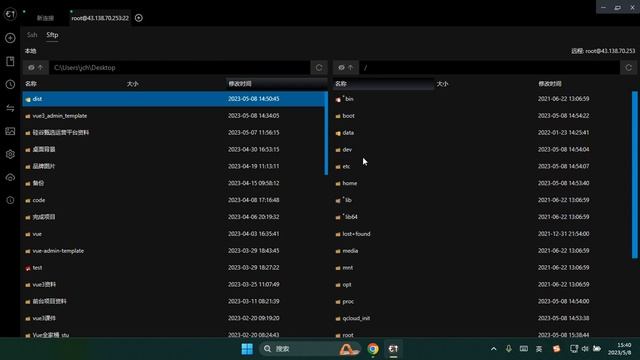
Task: Open Google Chrome from the taskbar
Action: 373,349
